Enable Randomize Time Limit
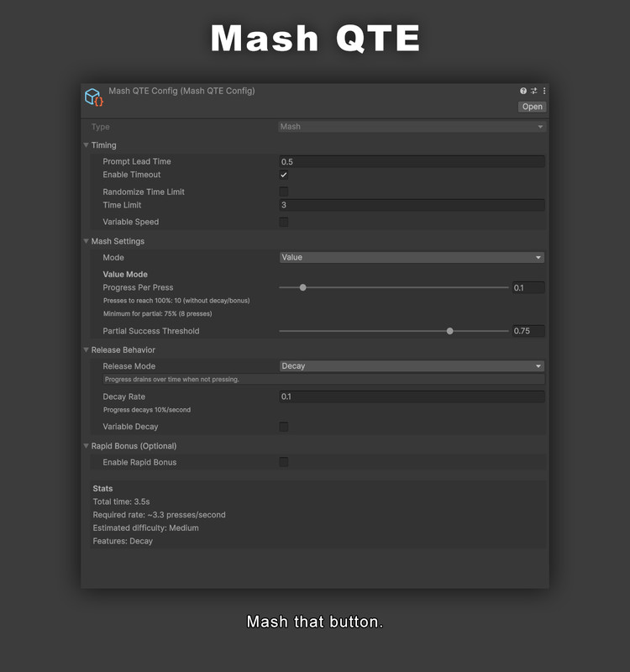Viewport: 630px width, 672px height. point(286,191)
